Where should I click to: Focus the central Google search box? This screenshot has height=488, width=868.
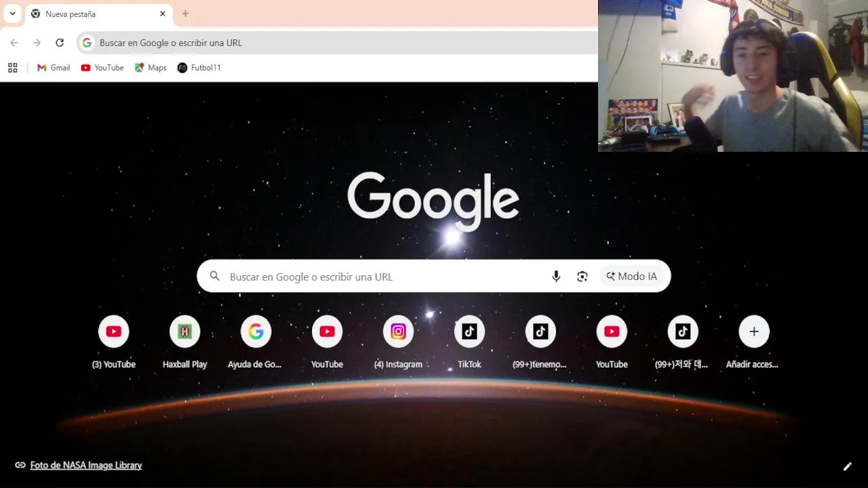[433, 277]
